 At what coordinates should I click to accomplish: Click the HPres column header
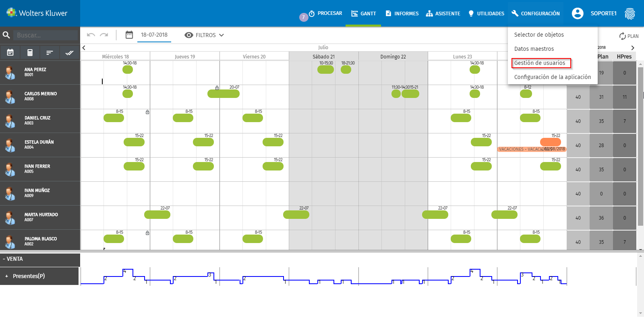pyautogui.click(x=624, y=57)
